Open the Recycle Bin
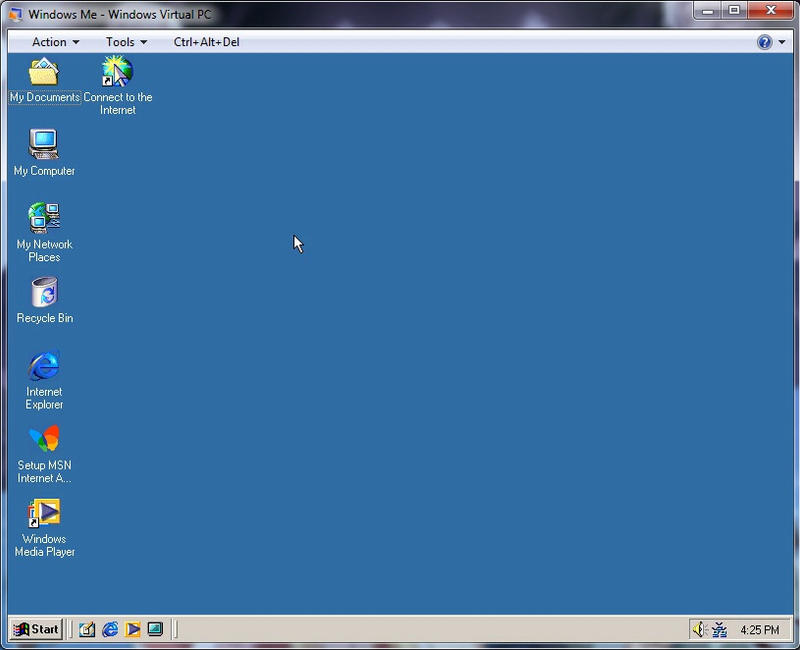The image size is (800, 650). tap(44, 292)
